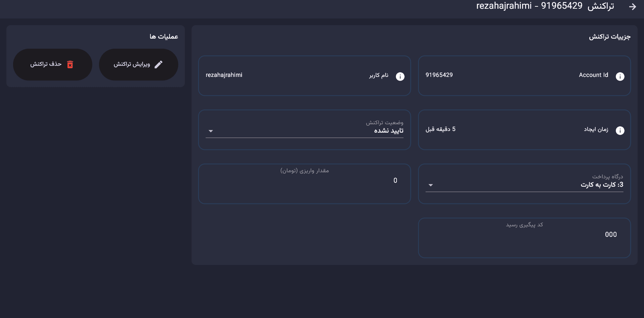The height and width of the screenshot is (318, 644).
Task: Click the عملیات ها panel heading
Action: (x=164, y=37)
